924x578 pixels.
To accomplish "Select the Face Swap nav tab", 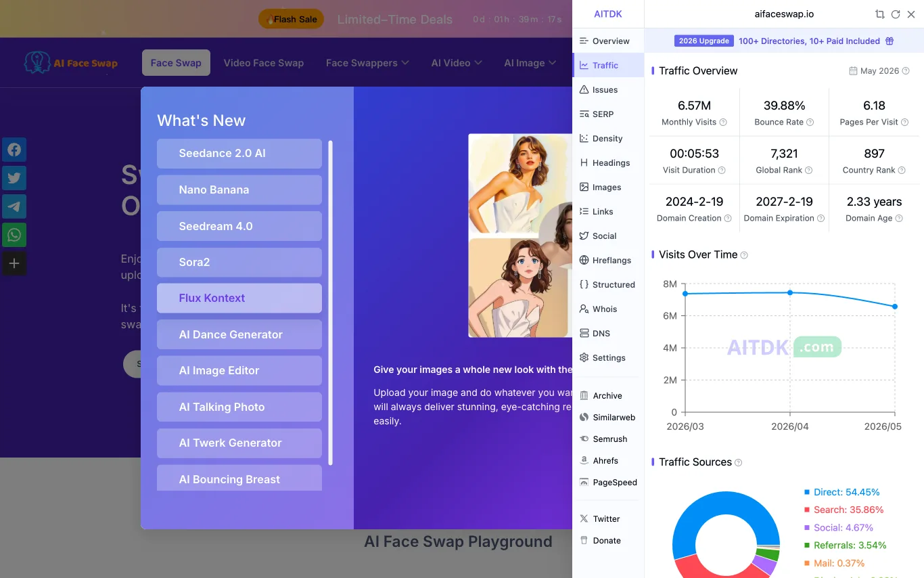I will pos(176,63).
